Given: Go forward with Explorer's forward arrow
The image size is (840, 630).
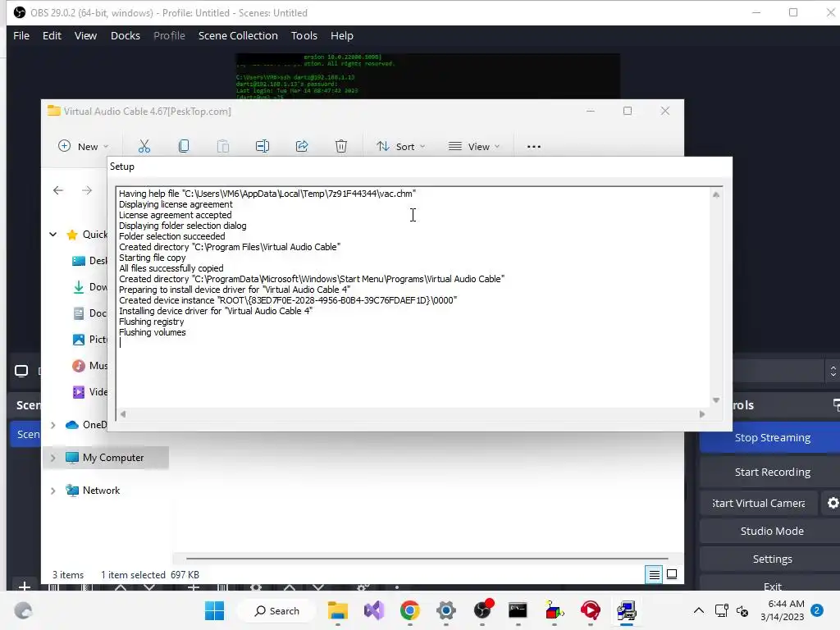Looking at the screenshot, I should [87, 190].
